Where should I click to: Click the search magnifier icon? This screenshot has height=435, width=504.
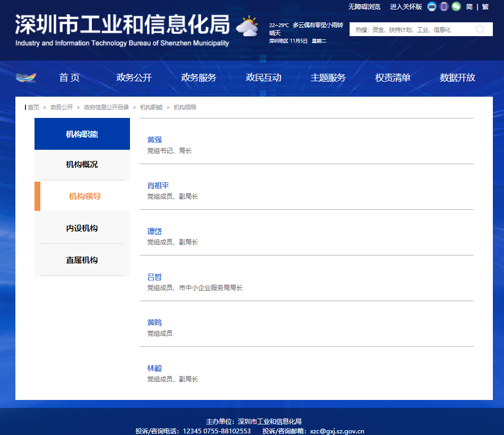pos(480,30)
